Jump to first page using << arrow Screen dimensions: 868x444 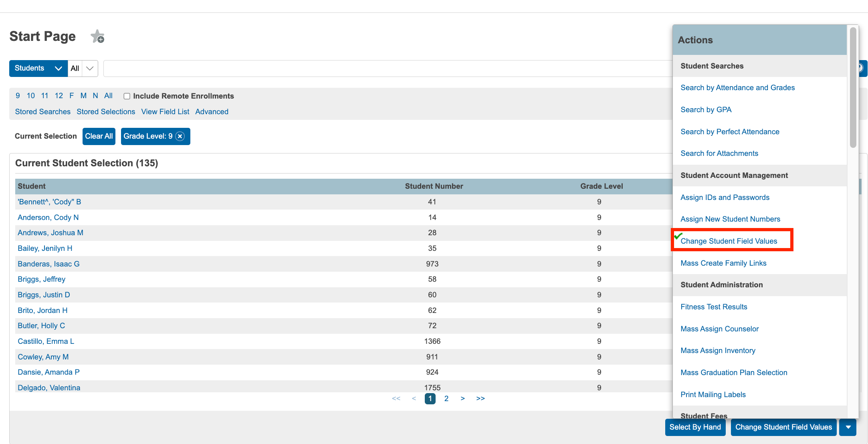(396, 398)
